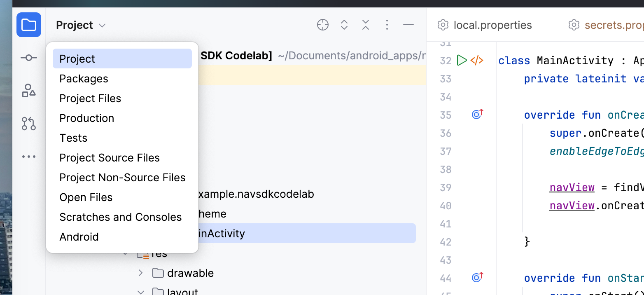
Task: Open the Structure tool window icon
Action: click(29, 91)
